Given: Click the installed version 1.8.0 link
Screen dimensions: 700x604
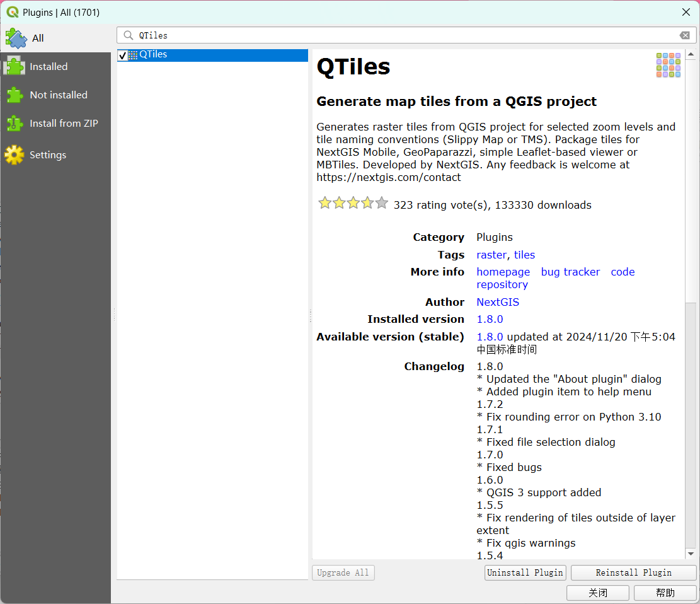Looking at the screenshot, I should tap(490, 320).
